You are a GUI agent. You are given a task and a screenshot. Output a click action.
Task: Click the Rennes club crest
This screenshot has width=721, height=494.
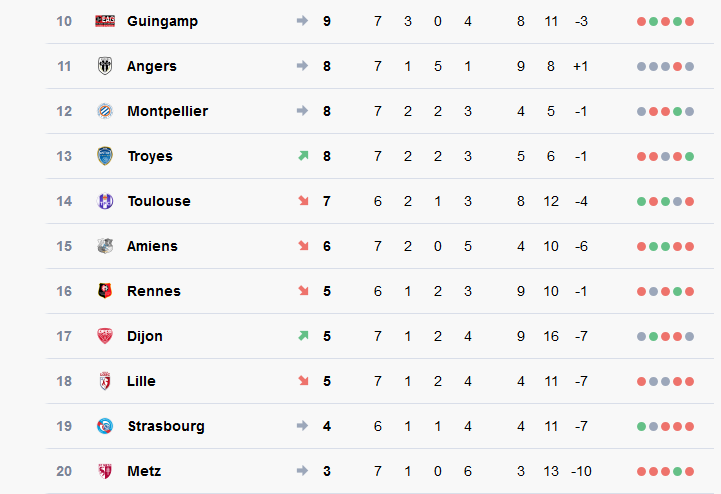pos(105,291)
